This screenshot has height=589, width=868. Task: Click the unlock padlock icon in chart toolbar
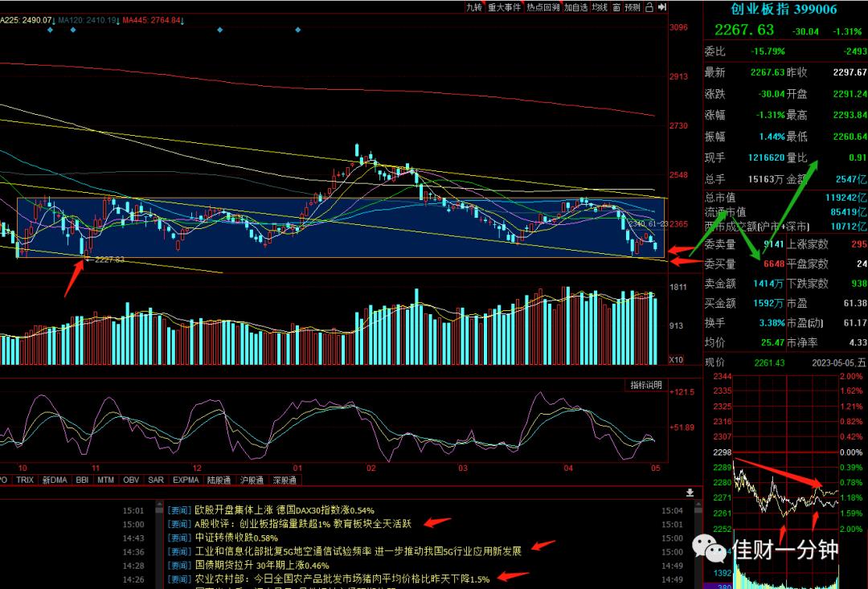coord(649,7)
